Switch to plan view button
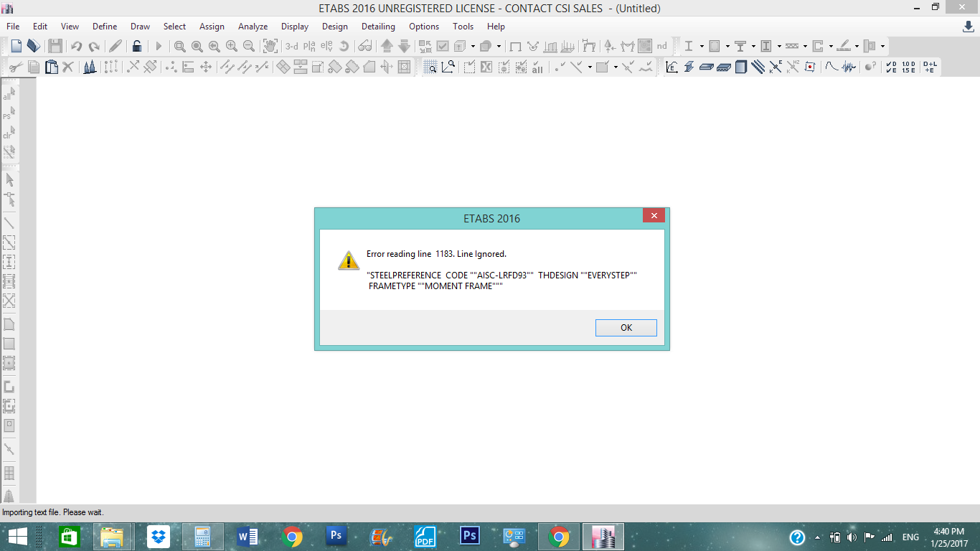980x551 pixels. [309, 46]
